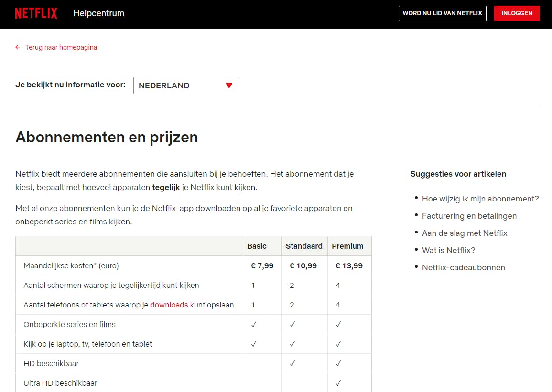Click 'HD beschikbaar' row label
Image resolution: width=552 pixels, height=392 pixels.
[51, 363]
